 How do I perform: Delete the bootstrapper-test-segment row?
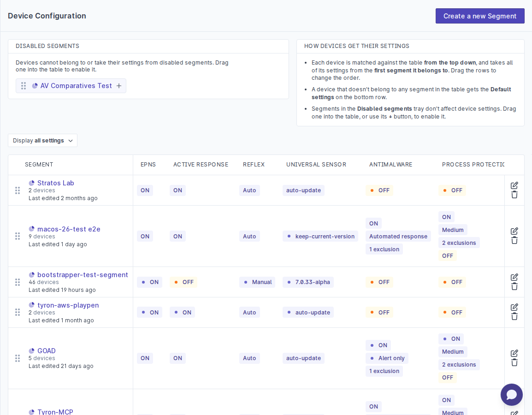[514, 286]
